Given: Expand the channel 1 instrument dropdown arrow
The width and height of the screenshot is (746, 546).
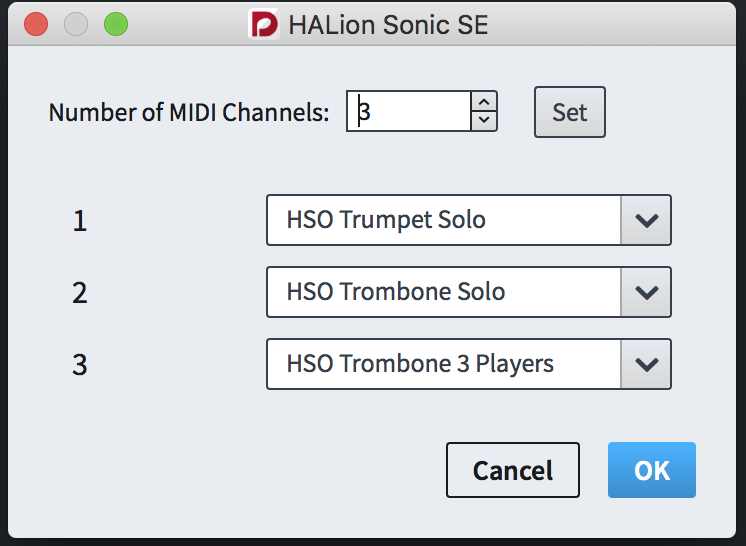Looking at the screenshot, I should tap(646, 220).
